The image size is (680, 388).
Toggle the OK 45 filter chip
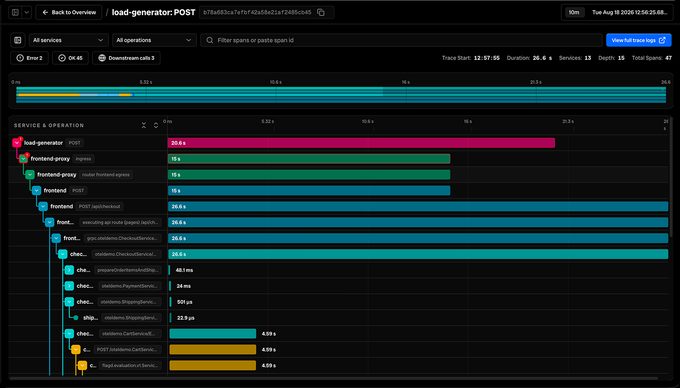(x=71, y=58)
